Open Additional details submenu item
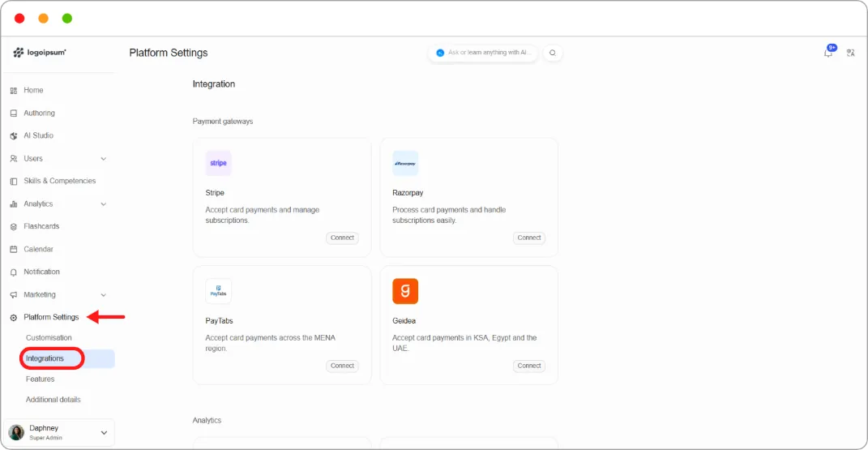The width and height of the screenshot is (868, 450). (x=53, y=400)
